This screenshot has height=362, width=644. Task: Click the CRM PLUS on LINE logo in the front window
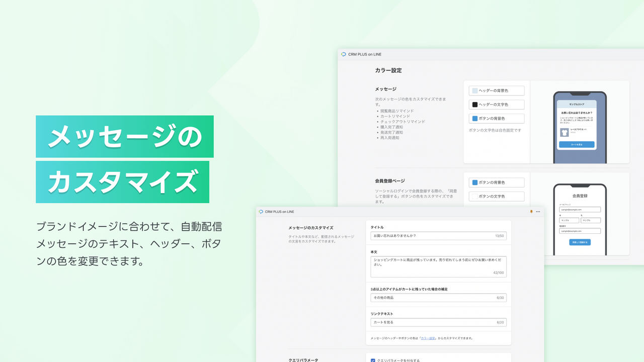tap(261, 212)
